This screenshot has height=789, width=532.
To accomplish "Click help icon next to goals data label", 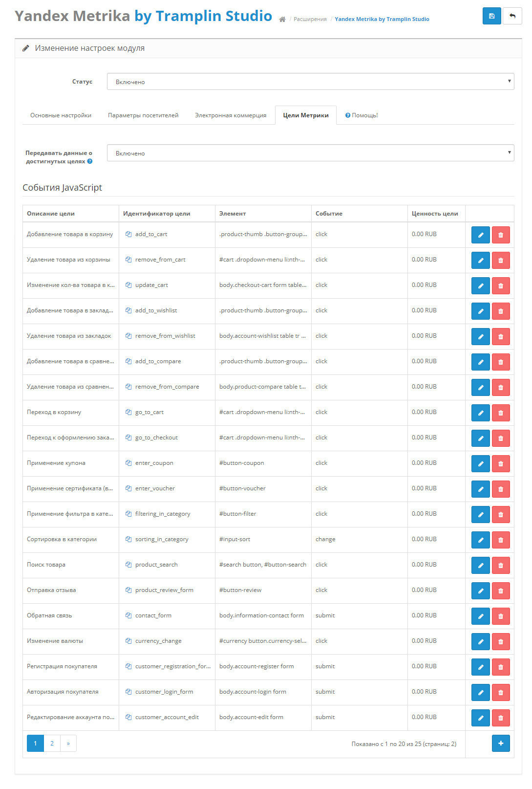I will click(x=90, y=161).
